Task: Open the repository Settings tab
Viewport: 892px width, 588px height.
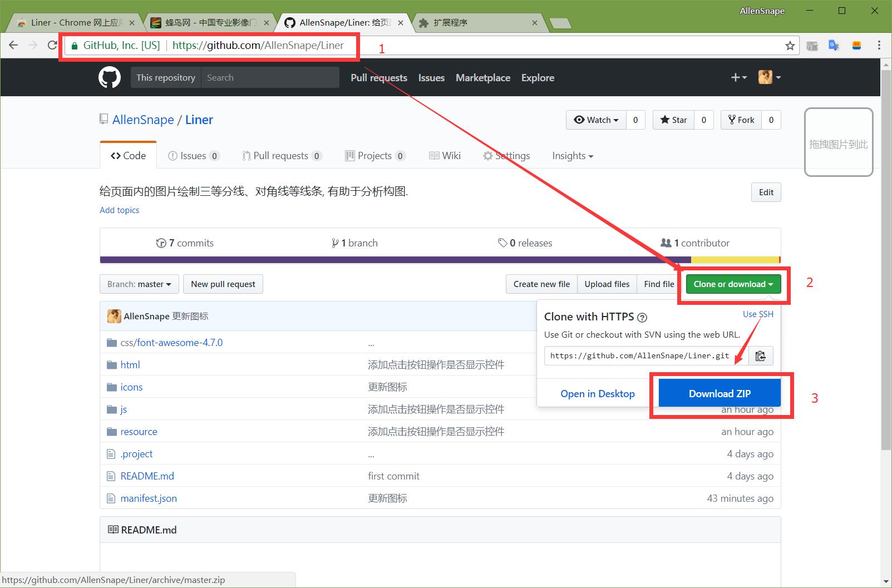Action: point(506,156)
